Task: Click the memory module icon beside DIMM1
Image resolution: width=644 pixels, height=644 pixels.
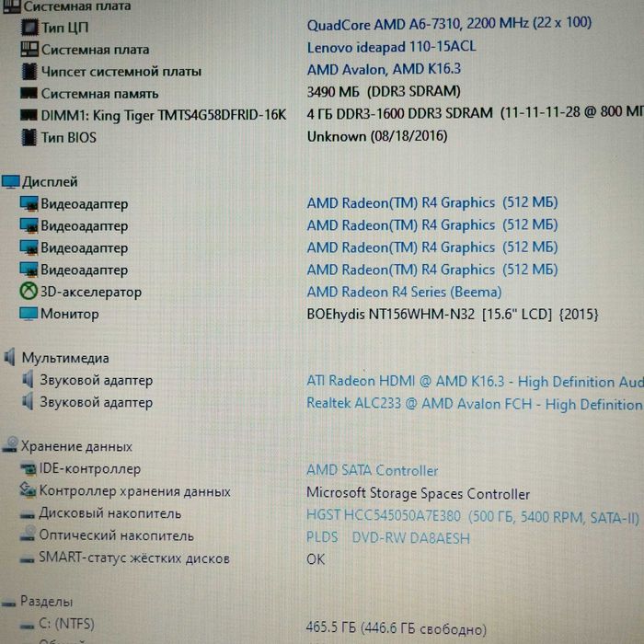Action: click(29, 115)
